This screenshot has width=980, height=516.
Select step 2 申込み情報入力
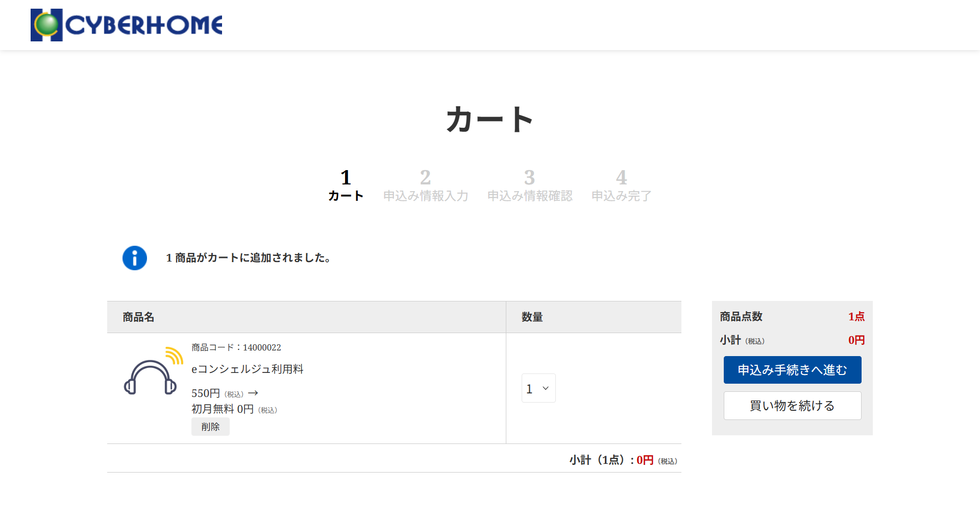click(x=426, y=186)
